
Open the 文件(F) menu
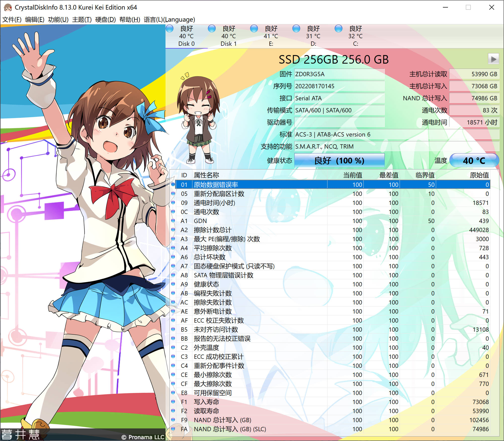(12, 19)
